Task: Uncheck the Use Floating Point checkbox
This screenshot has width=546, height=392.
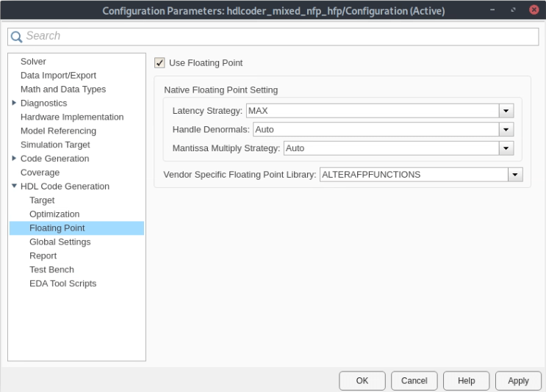Action: click(159, 63)
